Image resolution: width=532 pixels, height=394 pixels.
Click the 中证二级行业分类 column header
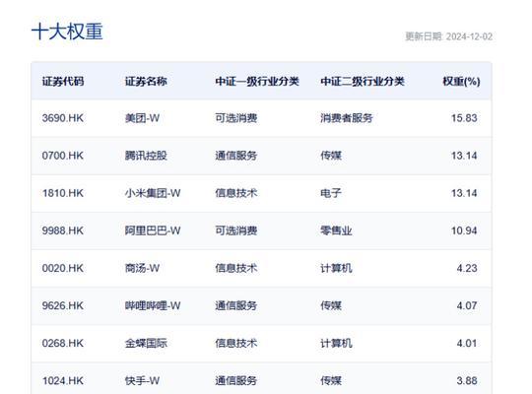pos(362,82)
